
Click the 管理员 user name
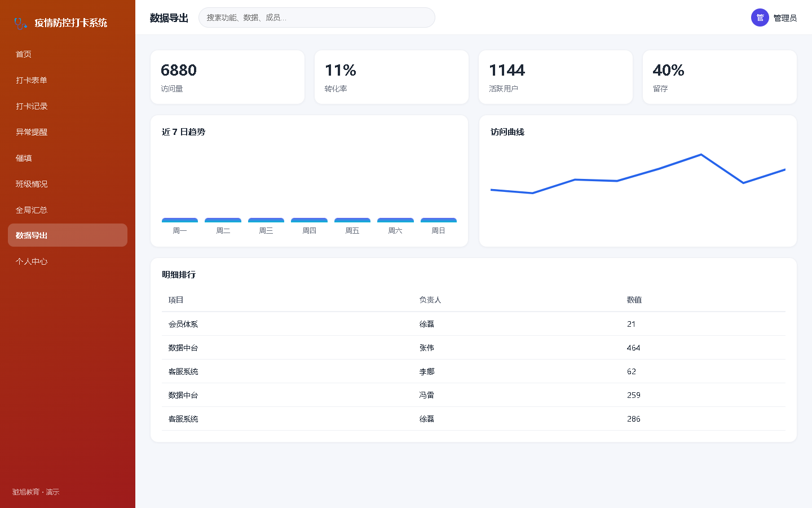point(785,18)
